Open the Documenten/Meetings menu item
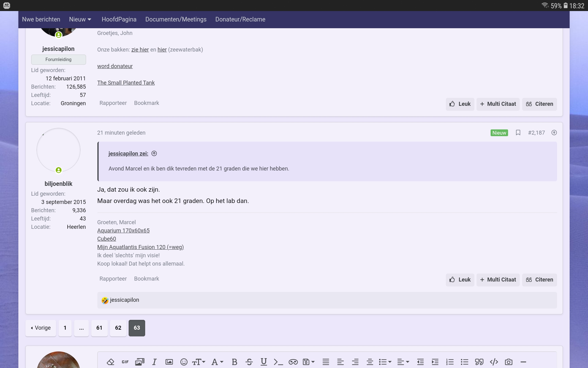The height and width of the screenshot is (368, 588). pyautogui.click(x=175, y=19)
